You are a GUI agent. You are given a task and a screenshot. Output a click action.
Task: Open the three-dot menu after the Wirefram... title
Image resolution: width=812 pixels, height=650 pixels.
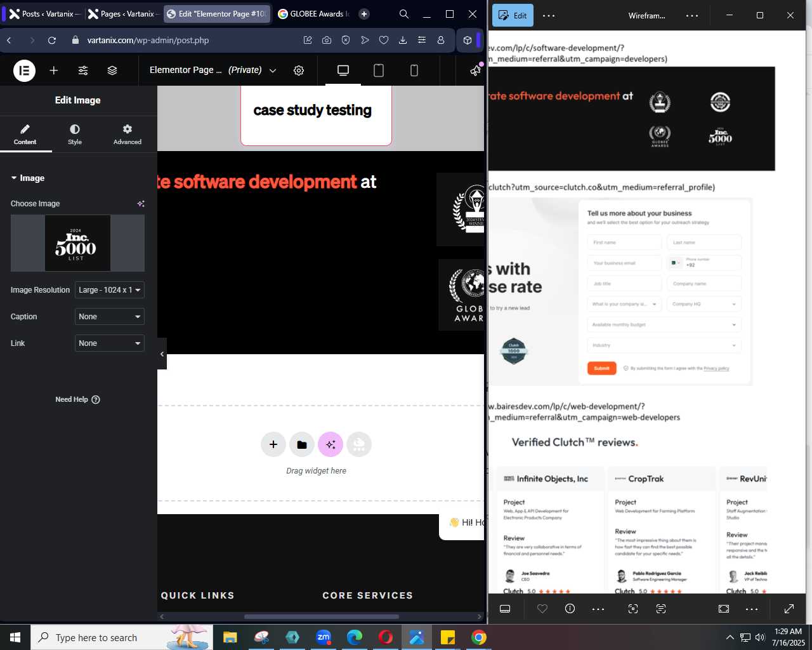coord(693,15)
